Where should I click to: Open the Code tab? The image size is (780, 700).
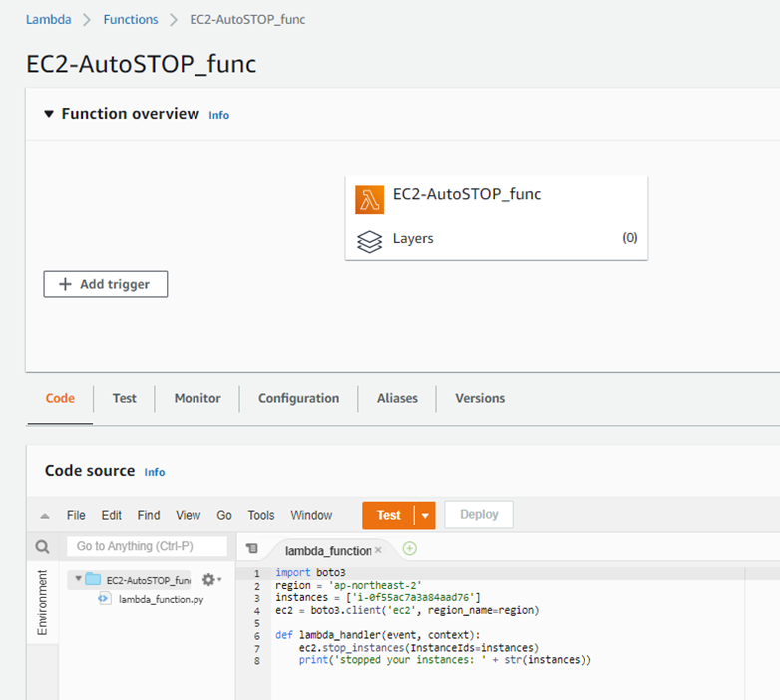(x=60, y=398)
